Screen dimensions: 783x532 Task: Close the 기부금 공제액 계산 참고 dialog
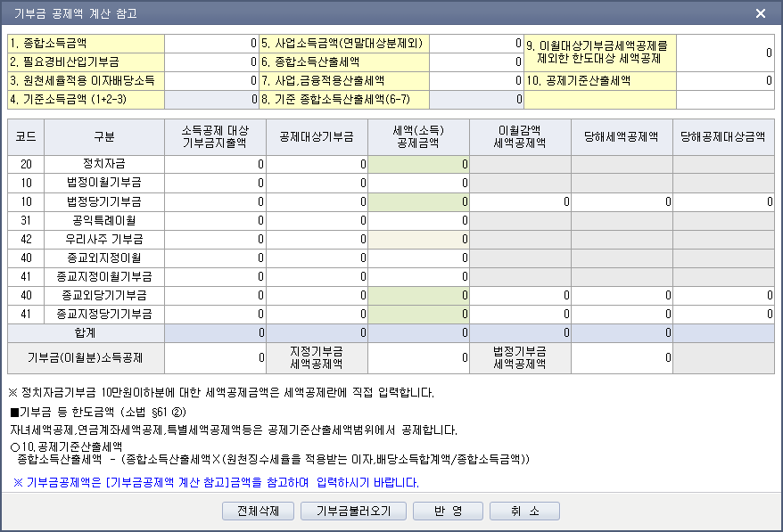pos(760,13)
